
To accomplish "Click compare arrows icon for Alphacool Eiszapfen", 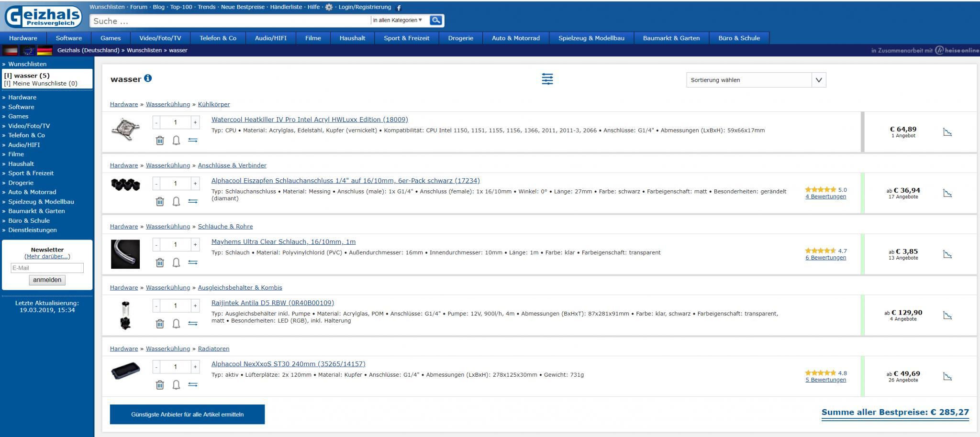I will (193, 201).
